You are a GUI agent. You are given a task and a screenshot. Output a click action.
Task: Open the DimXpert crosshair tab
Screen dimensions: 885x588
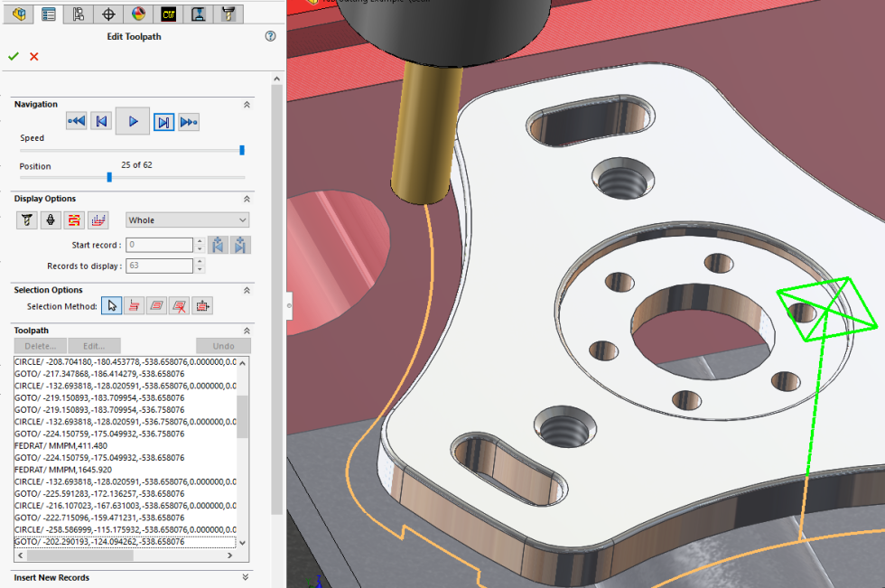(108, 14)
